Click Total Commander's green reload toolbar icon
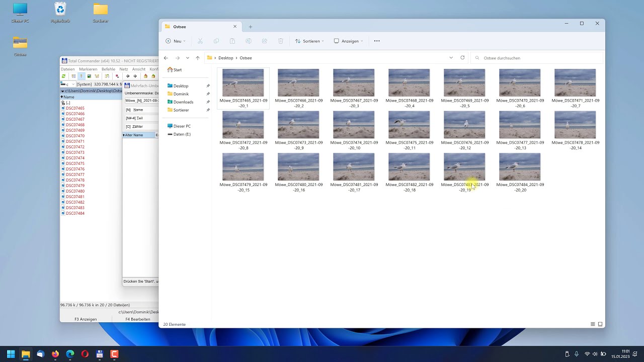644x362 pixels. [x=63, y=76]
